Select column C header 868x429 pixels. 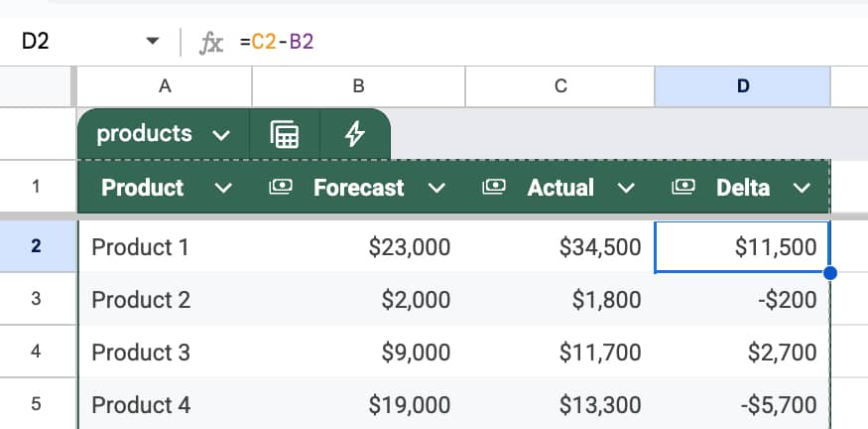point(560,87)
